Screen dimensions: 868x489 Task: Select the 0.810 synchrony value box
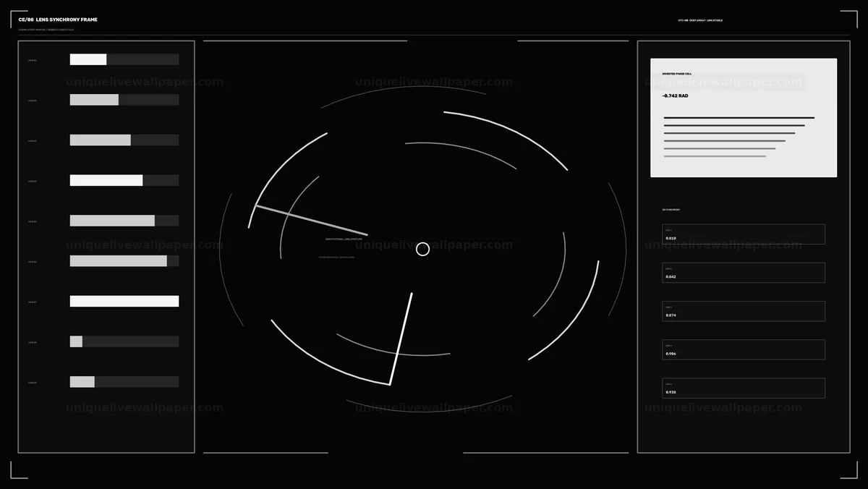(x=744, y=234)
